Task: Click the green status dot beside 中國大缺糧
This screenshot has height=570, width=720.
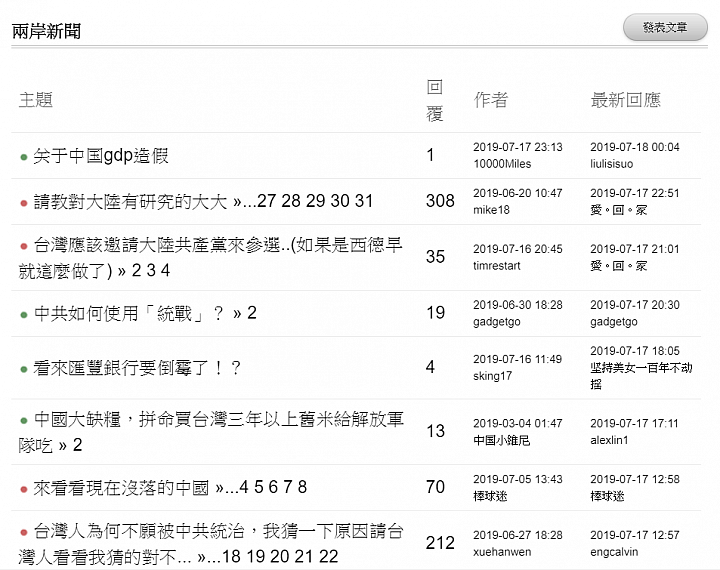Action: click(24, 421)
